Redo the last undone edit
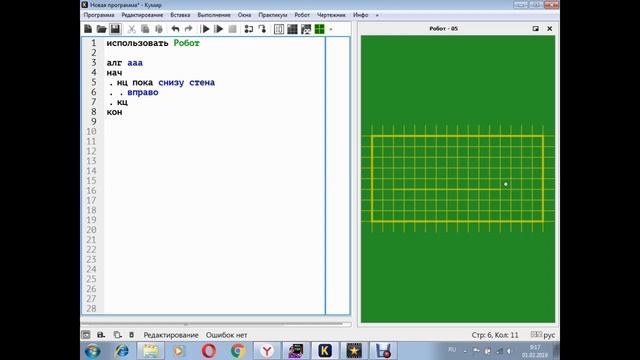 click(189, 29)
